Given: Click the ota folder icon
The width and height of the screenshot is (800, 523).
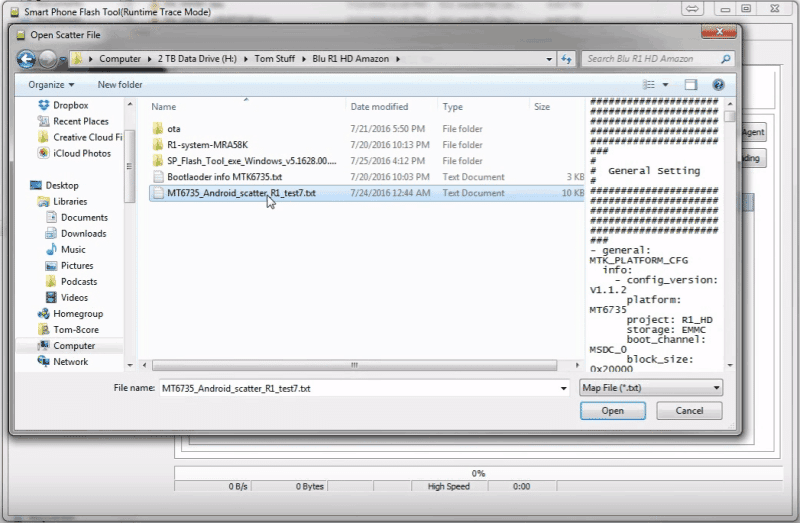Looking at the screenshot, I should [x=158, y=129].
